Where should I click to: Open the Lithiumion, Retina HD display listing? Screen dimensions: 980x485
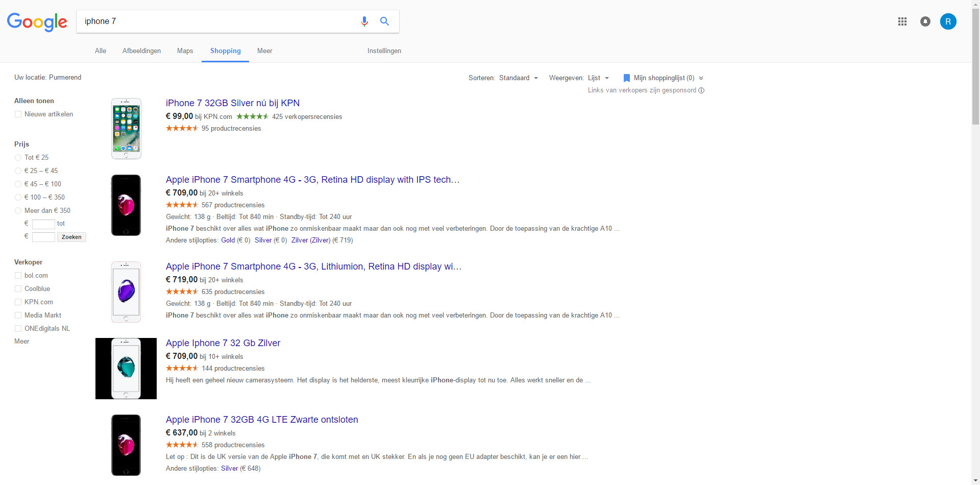tap(313, 266)
